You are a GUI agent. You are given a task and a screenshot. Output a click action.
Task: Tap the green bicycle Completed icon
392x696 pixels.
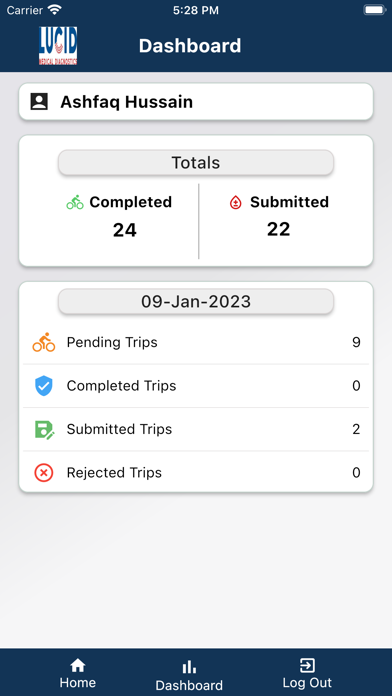coord(75,202)
